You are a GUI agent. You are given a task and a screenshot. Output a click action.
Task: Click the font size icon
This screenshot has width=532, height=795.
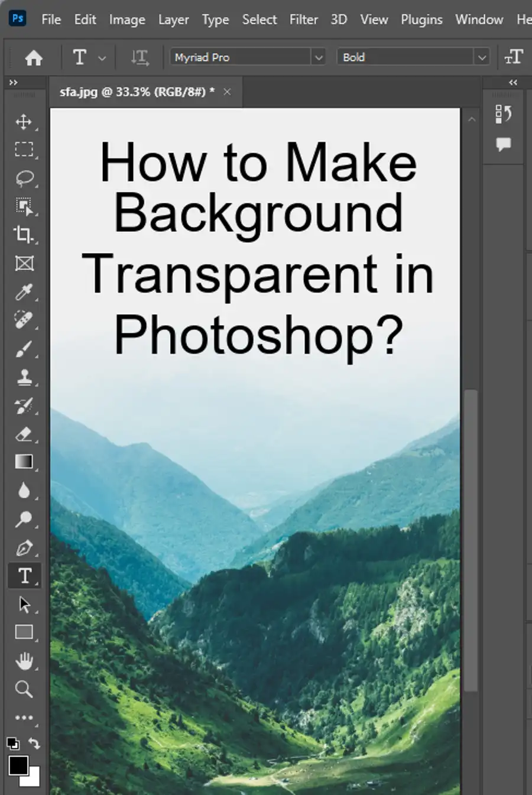click(514, 57)
